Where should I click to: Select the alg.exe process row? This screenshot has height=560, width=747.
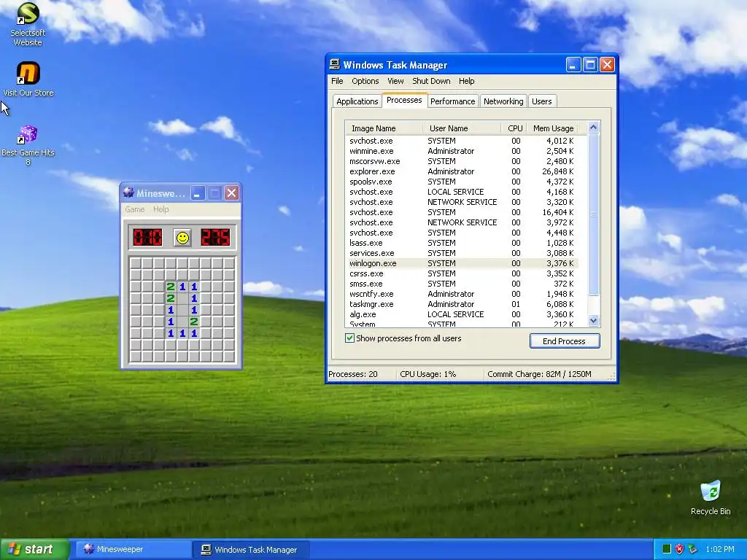tap(462, 314)
